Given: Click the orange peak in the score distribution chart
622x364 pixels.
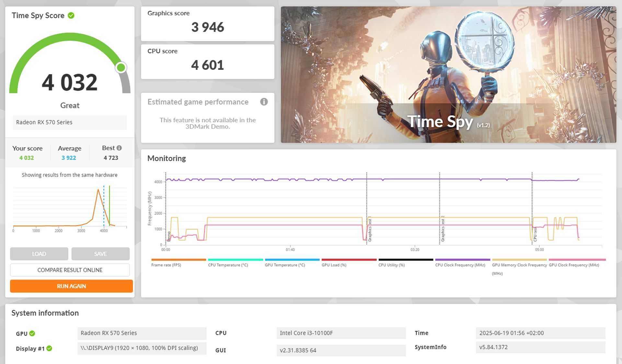Looking at the screenshot, I should click(x=98, y=190).
